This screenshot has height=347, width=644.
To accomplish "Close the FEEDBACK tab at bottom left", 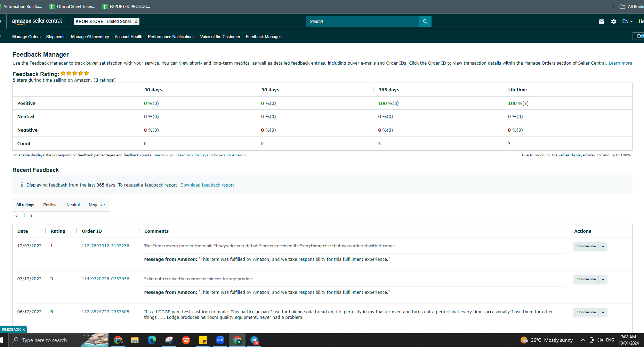I will [24, 330].
